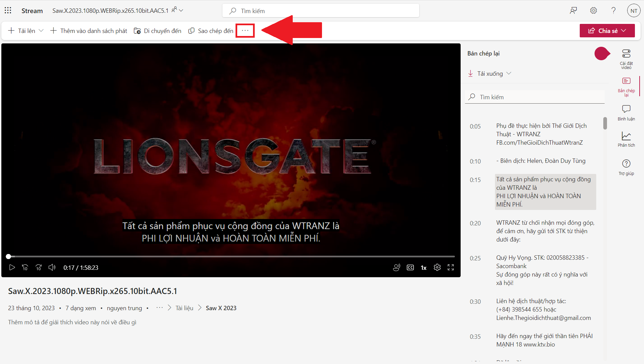
Task: Expand the video title sharing dropdown chevron
Action: point(181,10)
